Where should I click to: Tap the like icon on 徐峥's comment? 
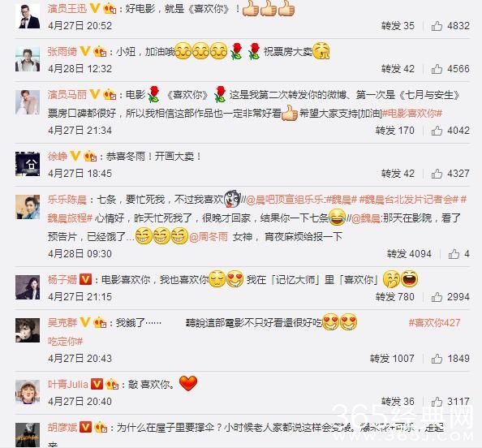click(x=437, y=174)
